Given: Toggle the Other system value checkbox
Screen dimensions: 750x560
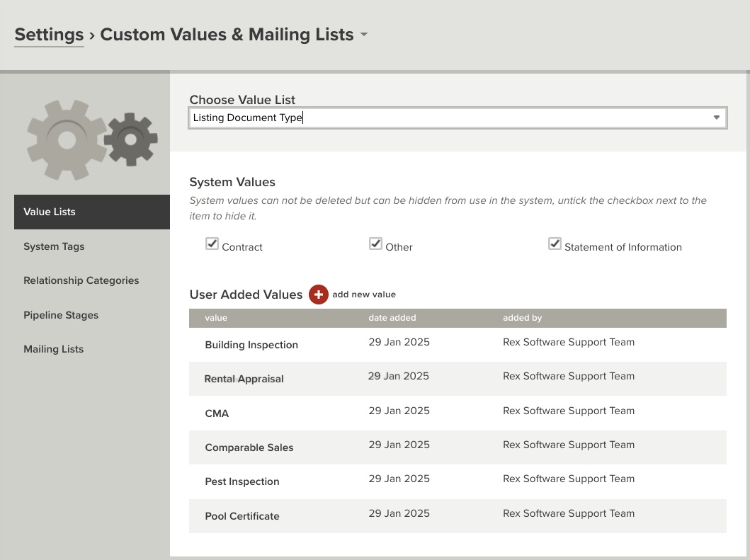Looking at the screenshot, I should [375, 244].
